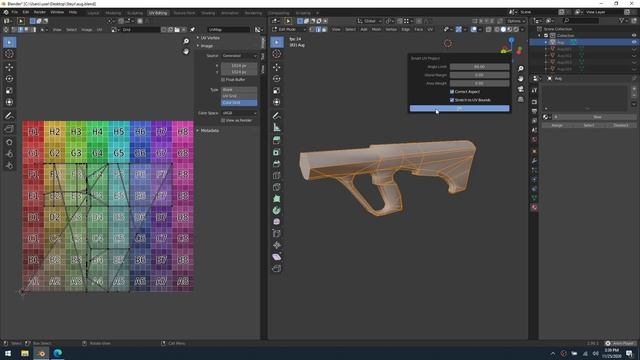Open the Options dropdown in 3D viewport
The width and height of the screenshot is (640, 360).
click(x=516, y=21)
